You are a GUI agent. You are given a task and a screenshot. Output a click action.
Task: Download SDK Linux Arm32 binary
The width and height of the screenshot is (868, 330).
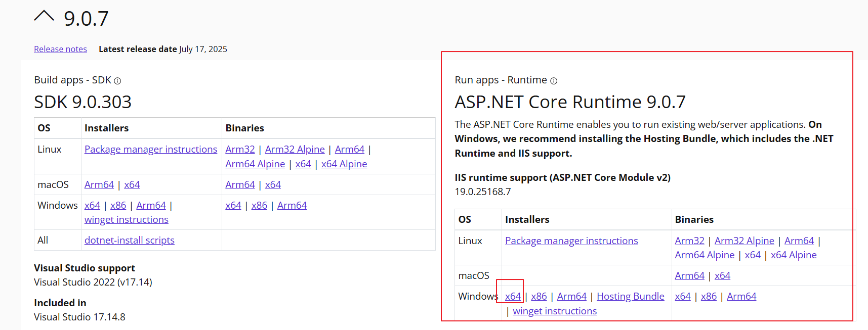(x=240, y=149)
